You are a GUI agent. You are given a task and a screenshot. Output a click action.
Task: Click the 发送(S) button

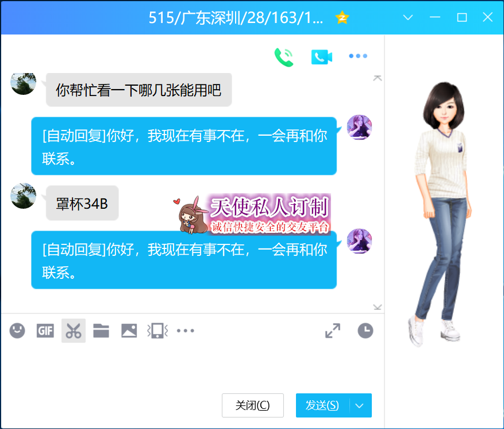click(x=322, y=405)
